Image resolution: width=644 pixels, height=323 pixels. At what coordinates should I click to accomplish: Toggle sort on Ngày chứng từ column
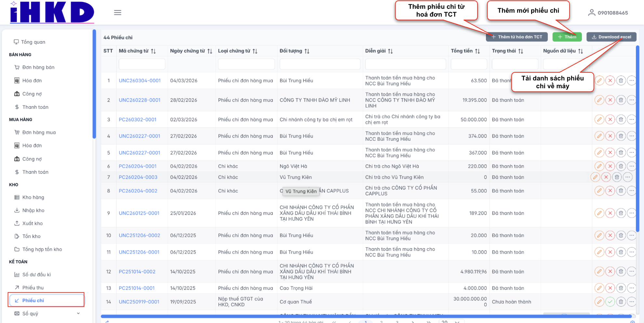210,51
